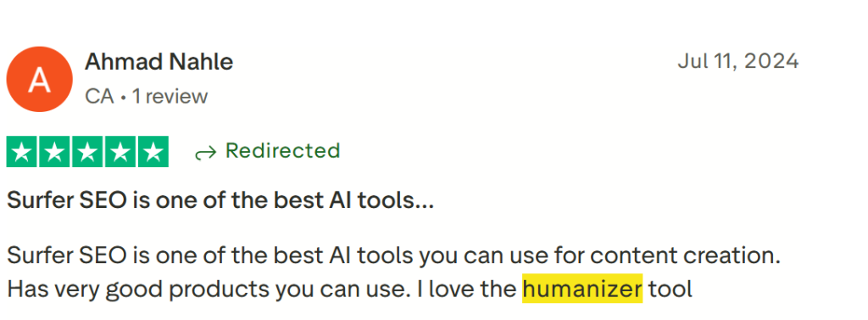Click the review body first line about content creation
This screenshot has width=868, height=320.
point(393,256)
